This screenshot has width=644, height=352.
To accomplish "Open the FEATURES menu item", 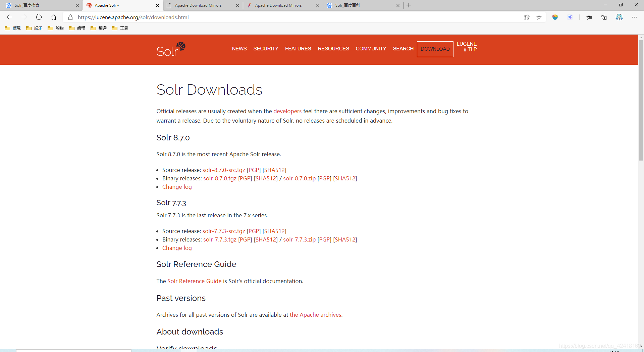I will coord(298,49).
